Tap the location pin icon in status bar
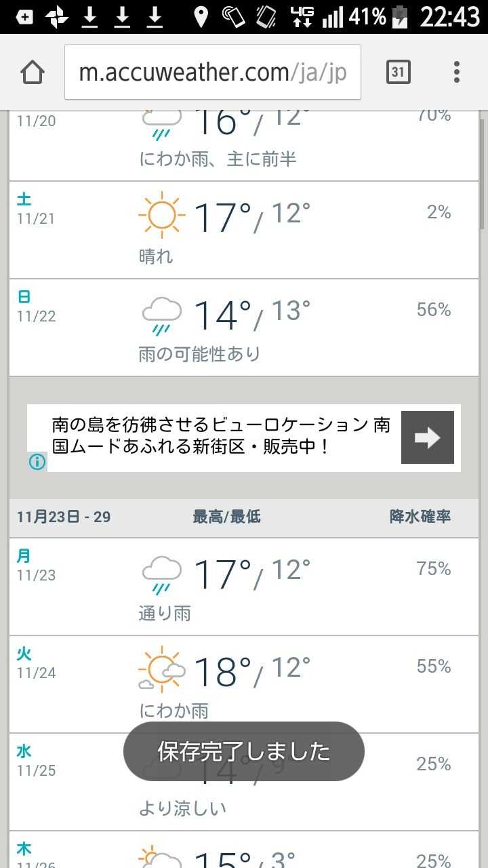 pos(201,16)
